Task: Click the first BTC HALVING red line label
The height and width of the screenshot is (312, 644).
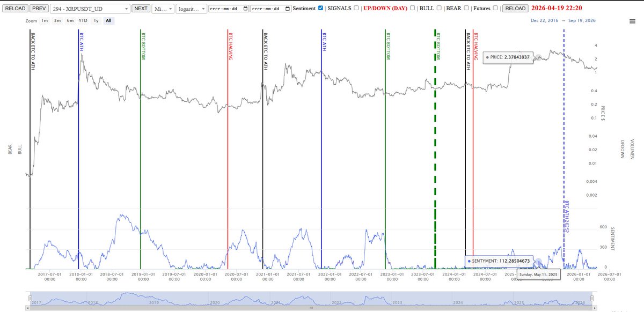Action: (x=230, y=46)
